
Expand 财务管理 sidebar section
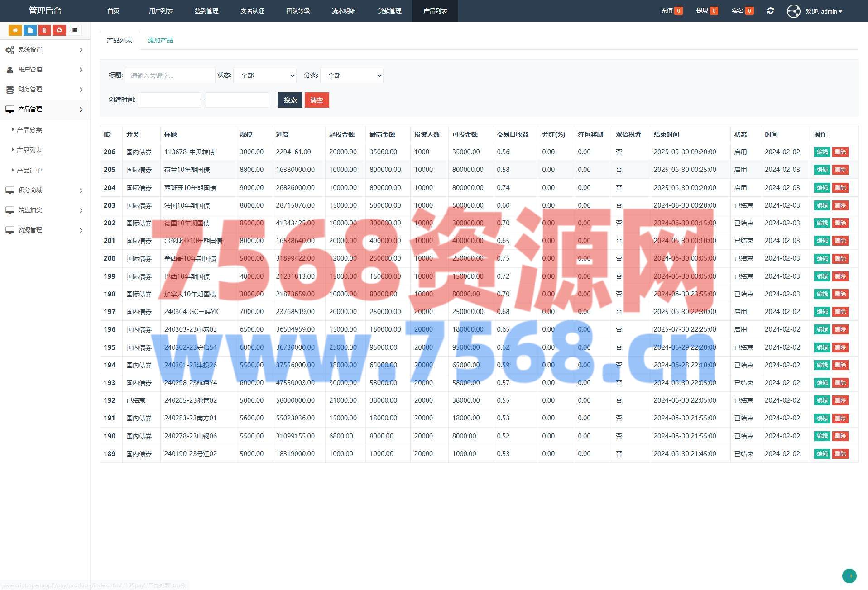pos(45,90)
